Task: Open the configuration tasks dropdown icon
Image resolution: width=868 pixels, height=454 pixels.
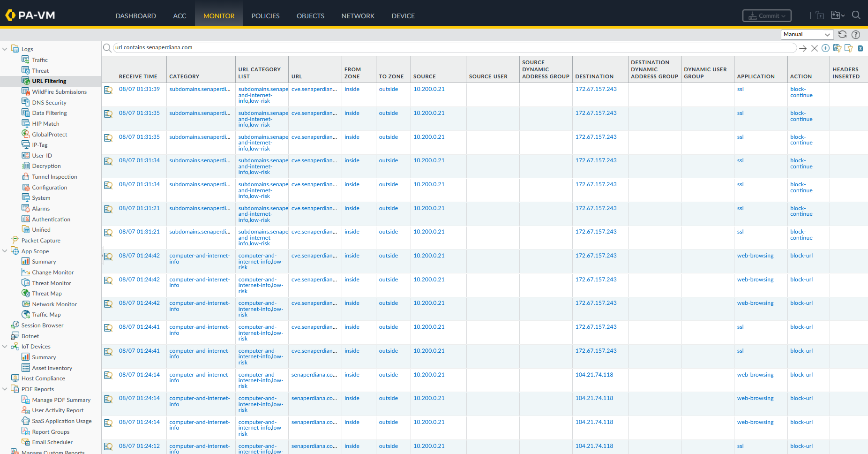Action: coord(838,15)
